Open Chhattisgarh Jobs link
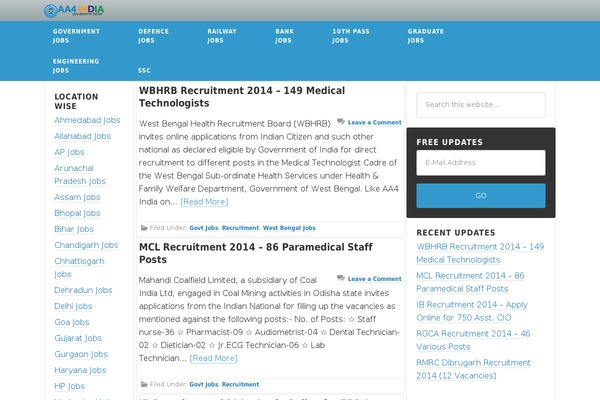The image size is (600, 400). [x=80, y=268]
